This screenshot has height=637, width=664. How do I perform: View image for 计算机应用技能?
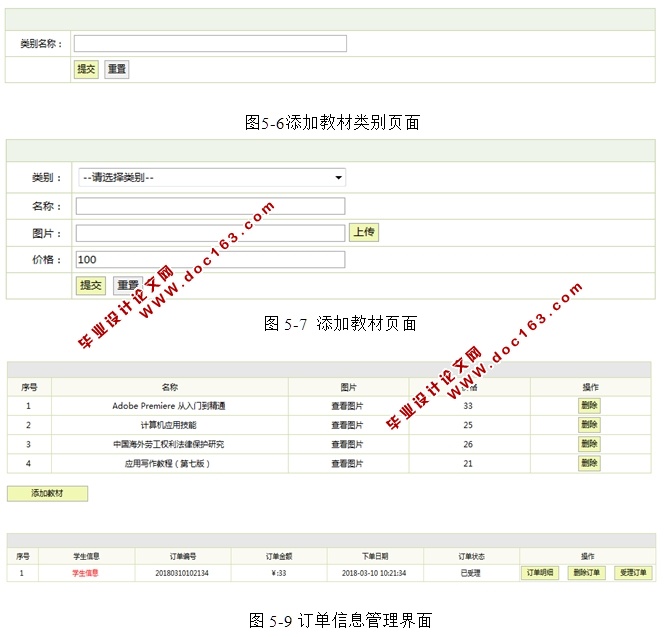347,425
